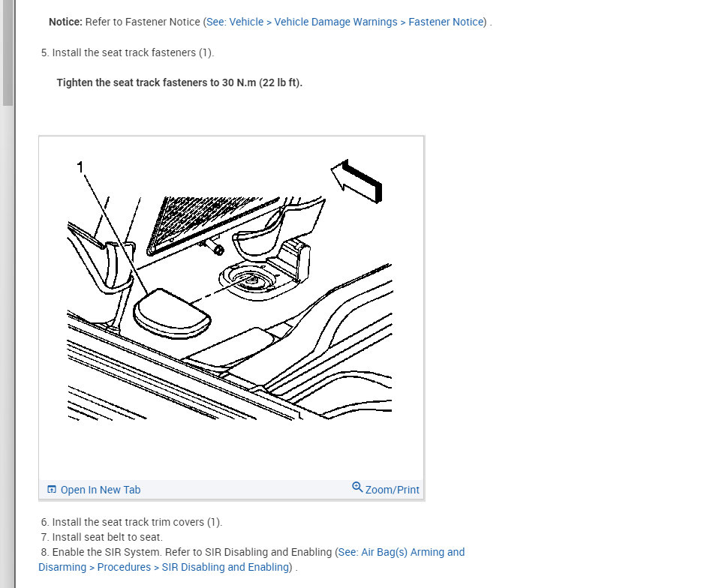
Task: Click callout number 1 in the diagram
Action: click(x=80, y=167)
